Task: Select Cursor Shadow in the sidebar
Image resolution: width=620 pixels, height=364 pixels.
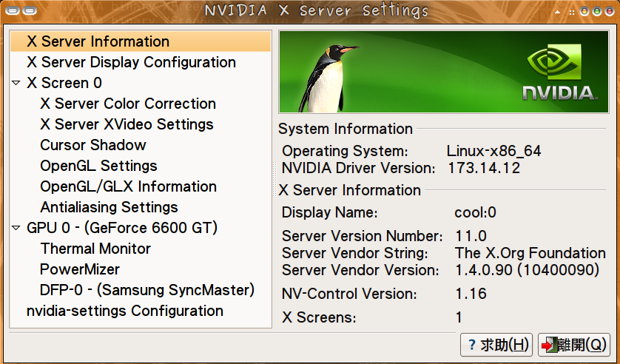Action: tap(93, 145)
